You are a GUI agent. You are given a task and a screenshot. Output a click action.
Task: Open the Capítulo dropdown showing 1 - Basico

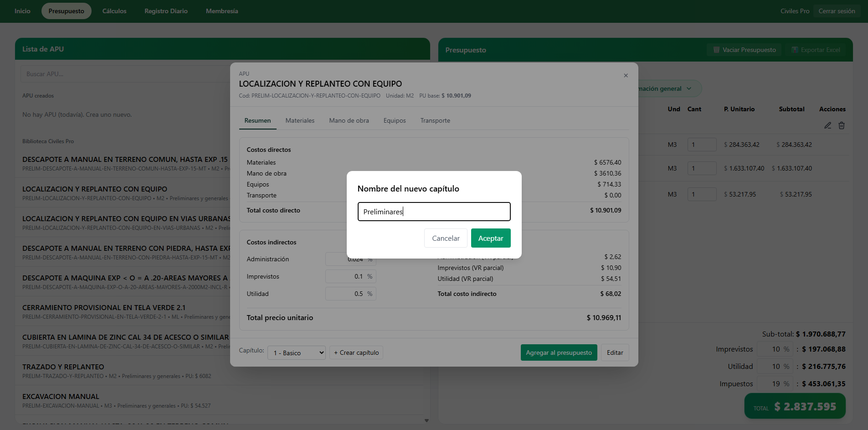coord(297,352)
